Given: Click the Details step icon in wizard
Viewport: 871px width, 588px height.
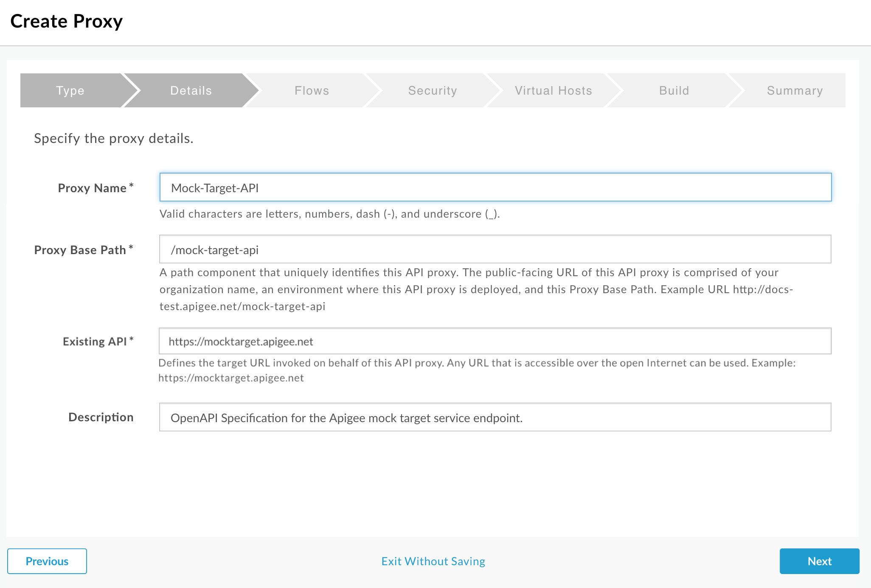Looking at the screenshot, I should (190, 90).
